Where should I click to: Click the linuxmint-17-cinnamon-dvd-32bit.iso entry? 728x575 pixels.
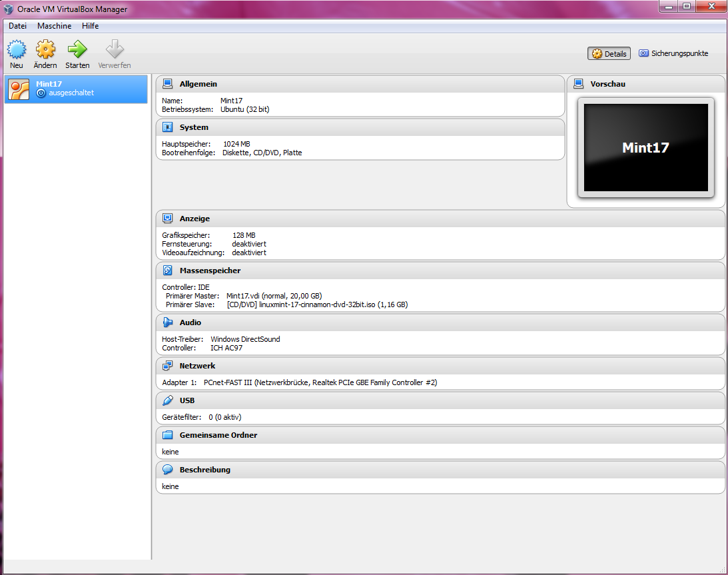click(317, 304)
